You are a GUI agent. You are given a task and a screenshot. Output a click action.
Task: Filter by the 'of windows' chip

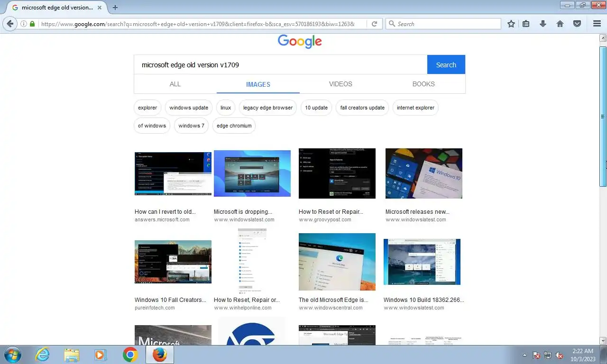click(x=152, y=126)
